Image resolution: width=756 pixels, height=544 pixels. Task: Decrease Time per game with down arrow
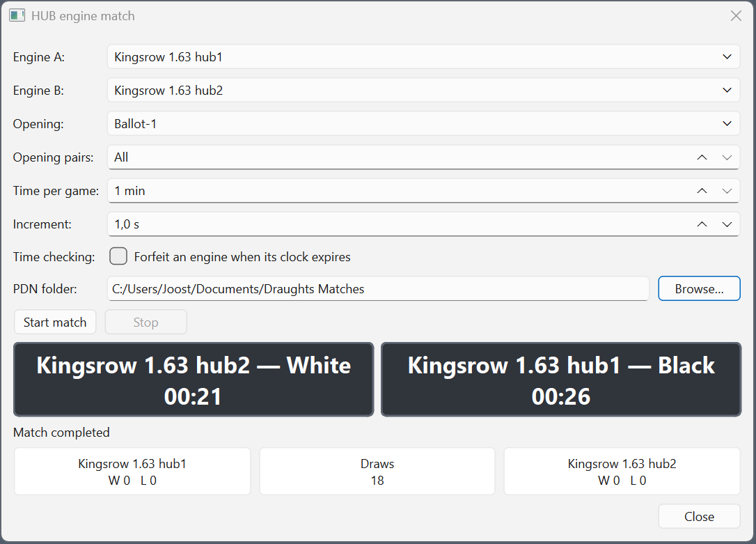[727, 191]
